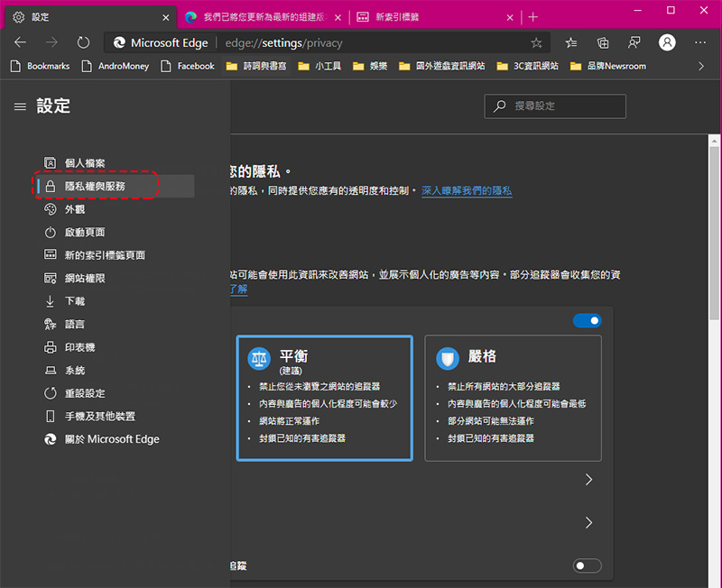Expand the bookmarks bar overflow chevron
Image resolution: width=722 pixels, height=588 pixels.
coord(701,66)
